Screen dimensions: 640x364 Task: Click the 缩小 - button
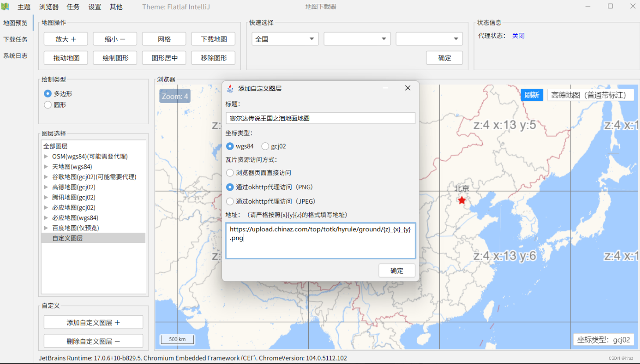click(115, 39)
